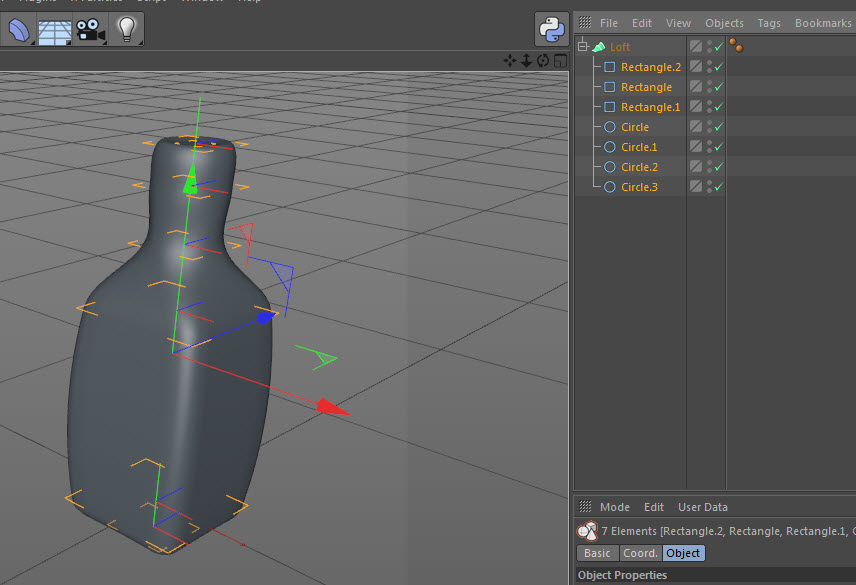Select Circle.2 in the object list

coord(639,167)
